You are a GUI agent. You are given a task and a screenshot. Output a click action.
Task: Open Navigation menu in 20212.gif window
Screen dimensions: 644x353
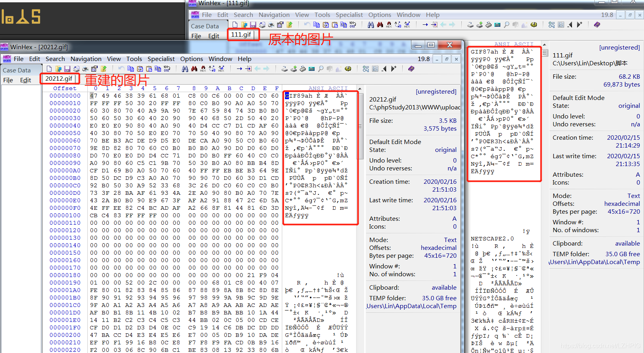click(86, 59)
